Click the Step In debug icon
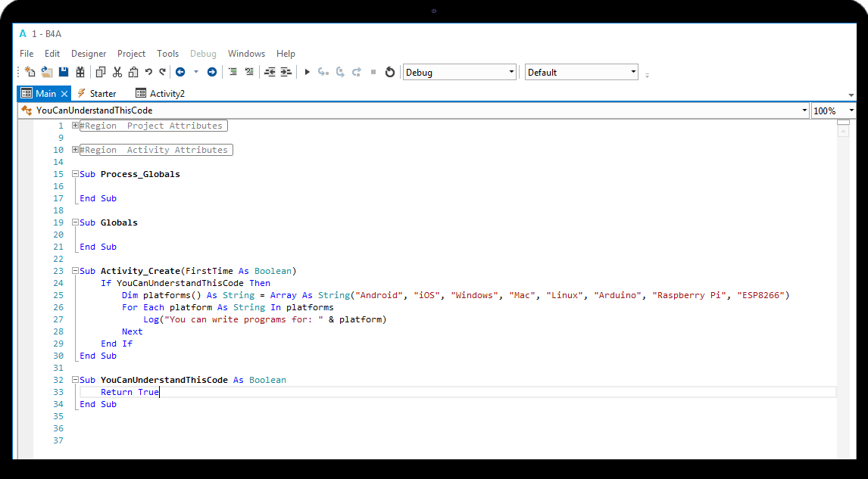 pos(323,72)
